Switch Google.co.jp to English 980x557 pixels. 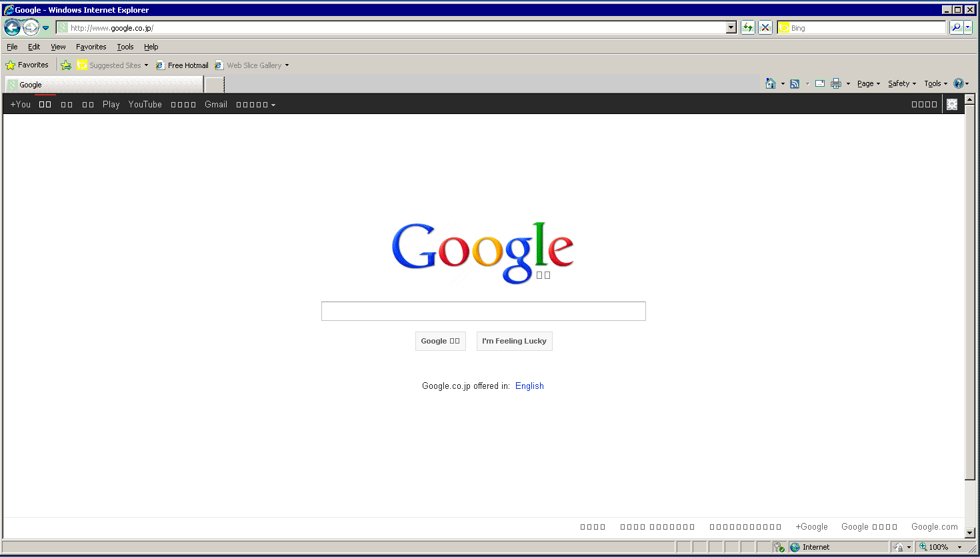click(x=529, y=386)
